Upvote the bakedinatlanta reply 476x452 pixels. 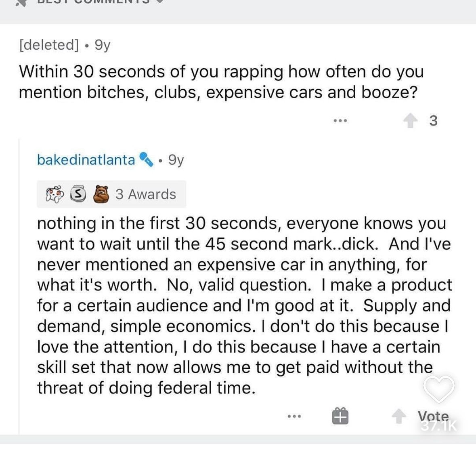(398, 416)
